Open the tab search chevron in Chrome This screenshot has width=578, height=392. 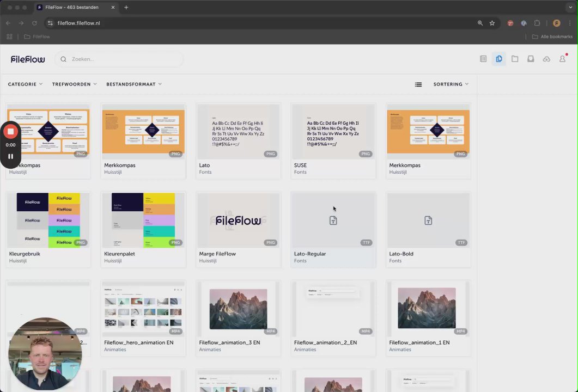pos(570,8)
